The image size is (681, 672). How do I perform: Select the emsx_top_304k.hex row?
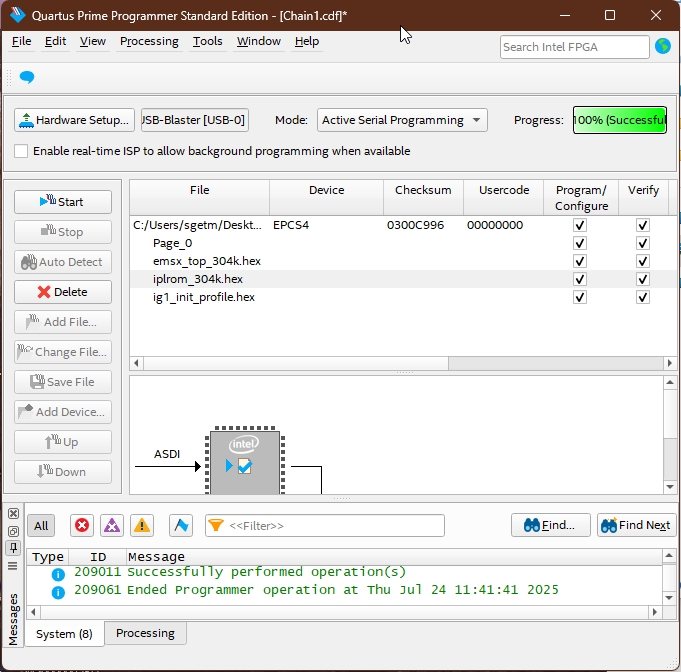point(402,261)
